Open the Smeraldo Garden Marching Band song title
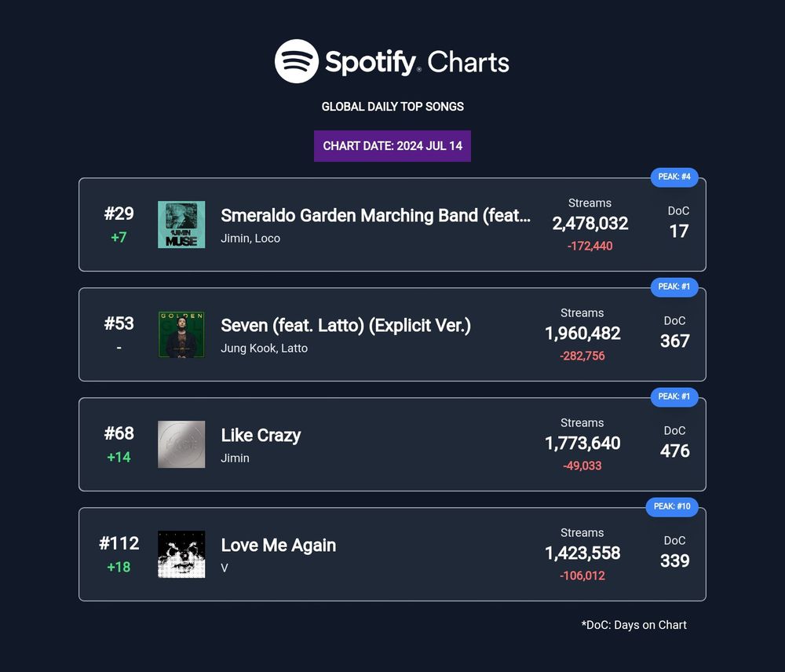Viewport: 785px width, 672px height. coord(376,215)
